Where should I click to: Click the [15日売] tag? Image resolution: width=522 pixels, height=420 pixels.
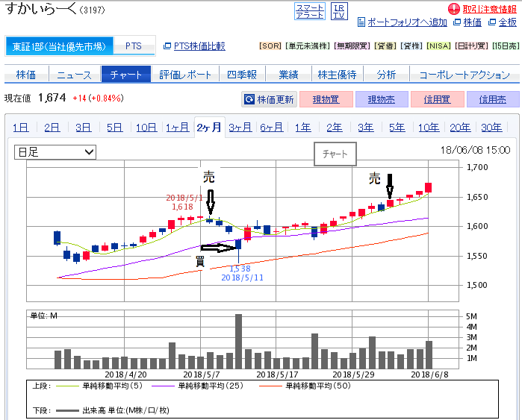pyautogui.click(x=506, y=46)
